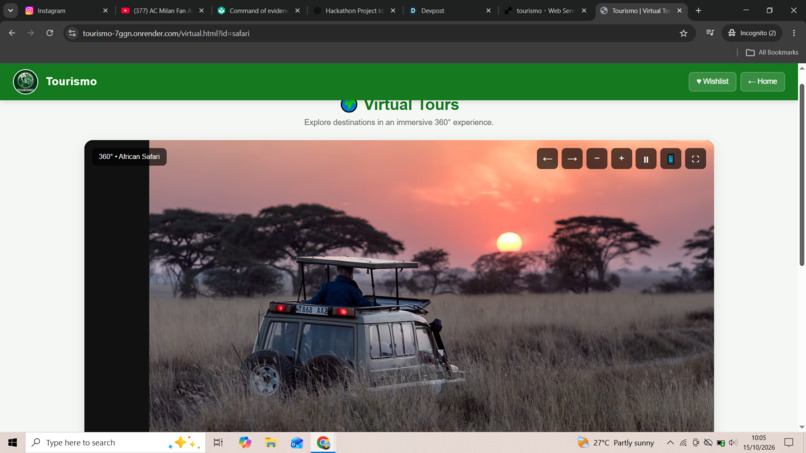
Task: Go back to the previous page
Action: coord(12,33)
